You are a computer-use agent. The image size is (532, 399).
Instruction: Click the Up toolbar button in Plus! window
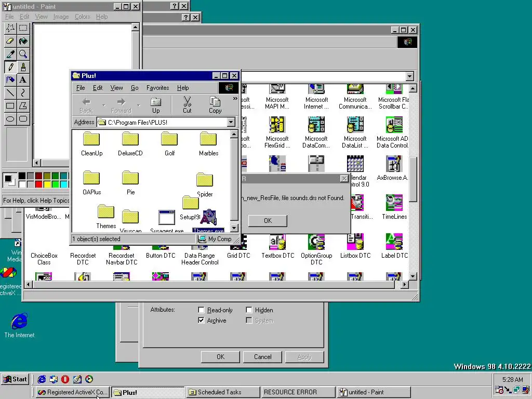point(156,105)
